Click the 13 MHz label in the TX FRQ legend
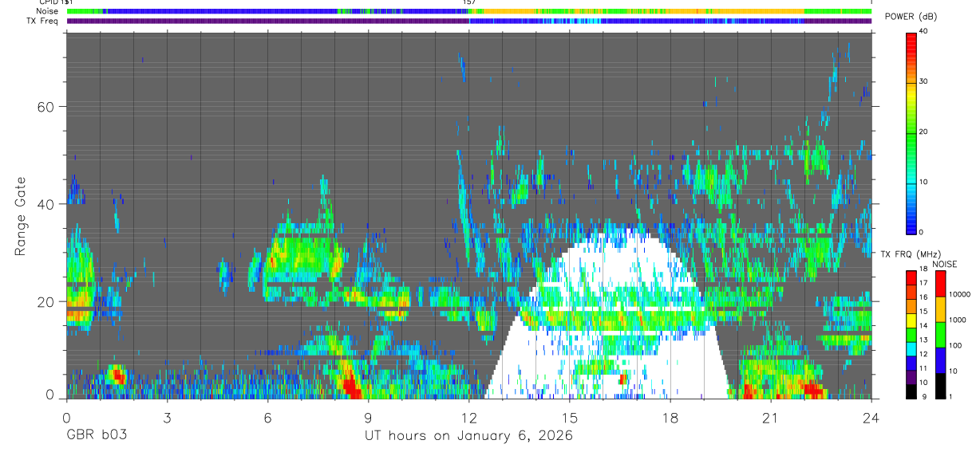The width and height of the screenshot is (980, 452). pos(923,340)
